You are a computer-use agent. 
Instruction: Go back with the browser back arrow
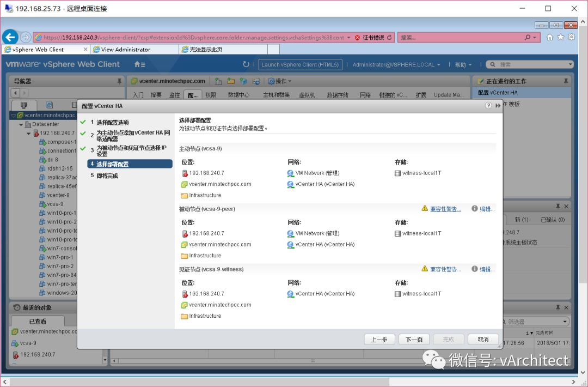(x=10, y=37)
